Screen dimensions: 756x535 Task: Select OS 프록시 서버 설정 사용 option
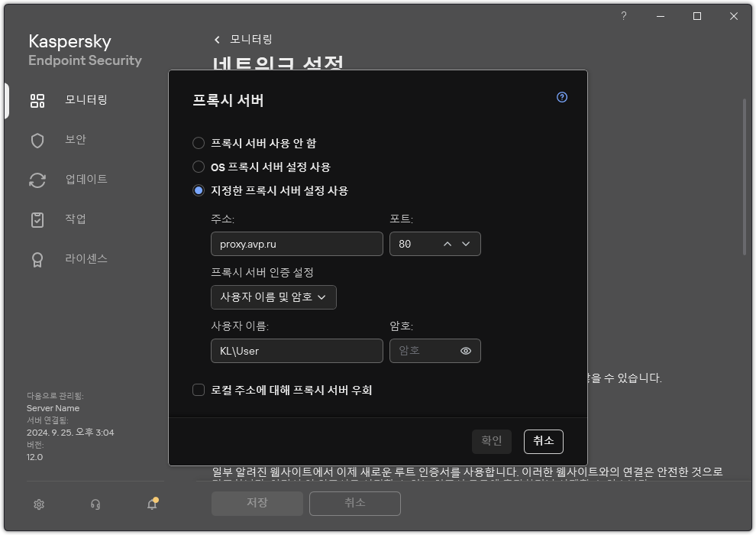pyautogui.click(x=199, y=167)
